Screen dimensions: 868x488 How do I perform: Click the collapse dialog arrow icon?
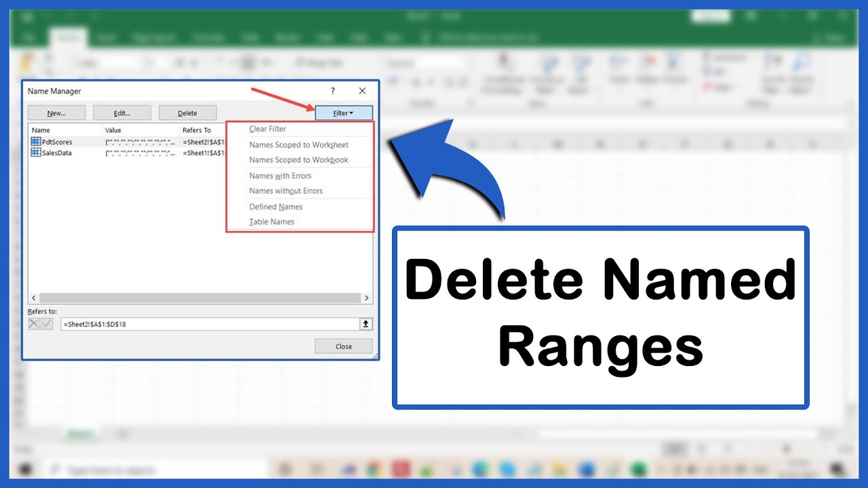pos(366,324)
